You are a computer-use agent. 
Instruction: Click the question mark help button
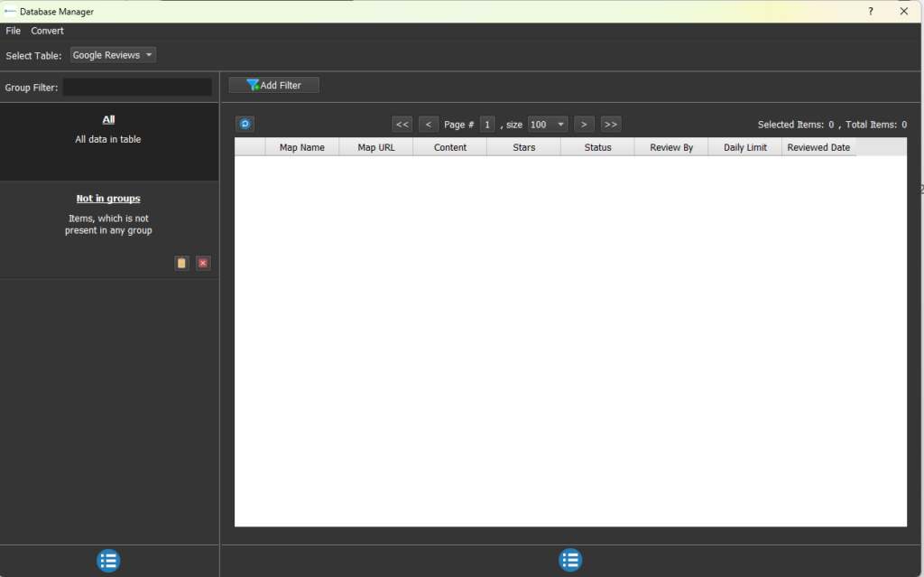point(871,12)
